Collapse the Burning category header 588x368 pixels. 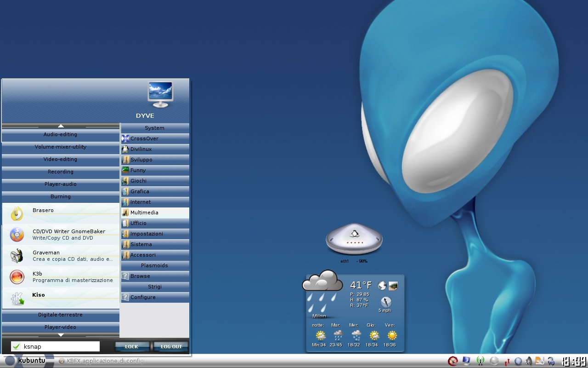(61, 197)
